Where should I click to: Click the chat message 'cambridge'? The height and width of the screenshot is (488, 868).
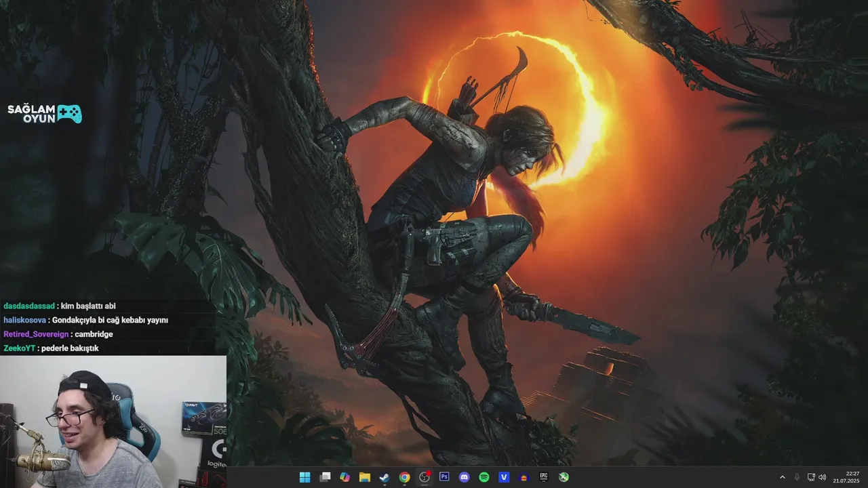(x=94, y=334)
